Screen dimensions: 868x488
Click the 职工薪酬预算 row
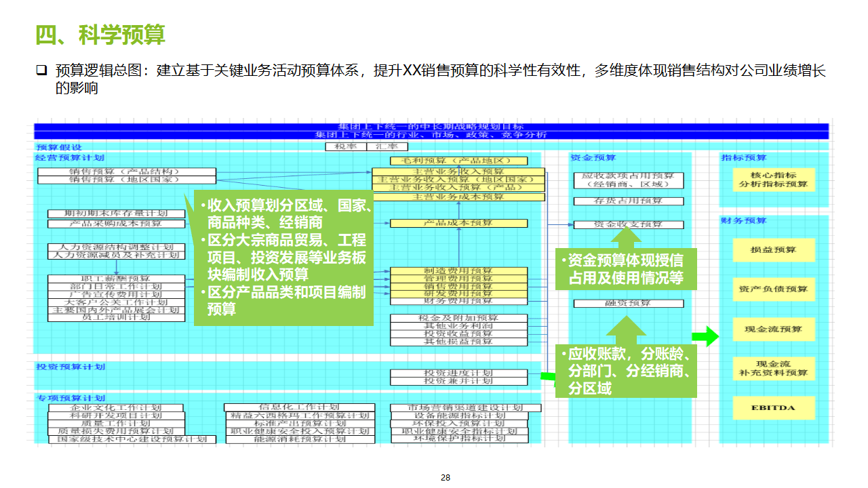point(116,279)
